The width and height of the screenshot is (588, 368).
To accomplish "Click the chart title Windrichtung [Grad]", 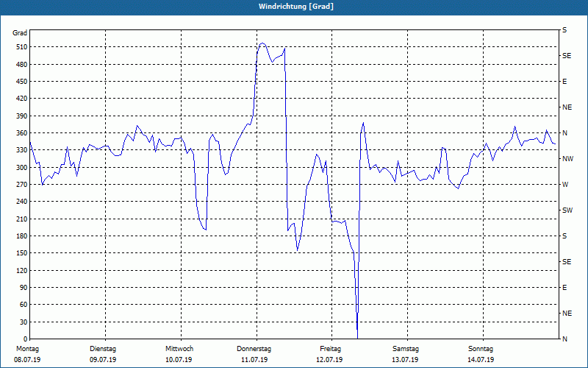I will click(296, 7).
